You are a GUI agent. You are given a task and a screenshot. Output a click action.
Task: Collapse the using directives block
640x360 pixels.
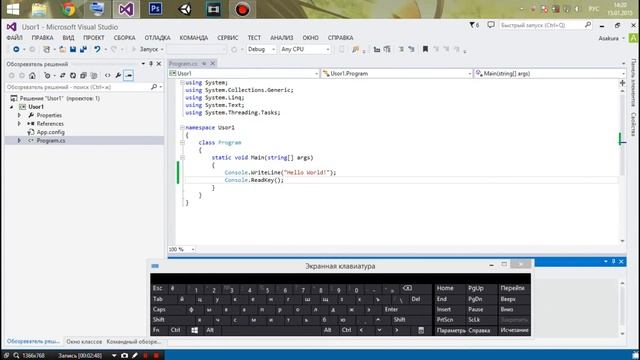pos(182,83)
